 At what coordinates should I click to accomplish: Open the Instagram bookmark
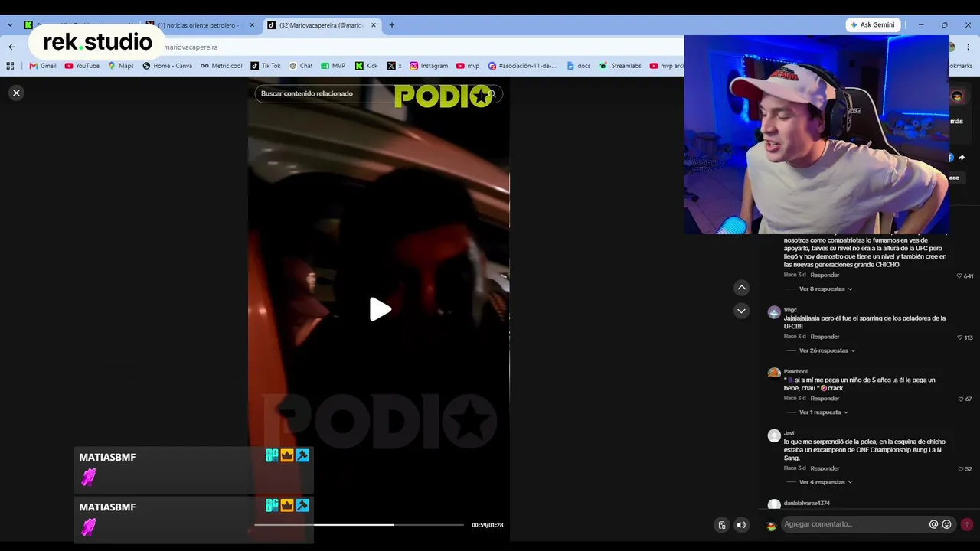[x=429, y=66]
